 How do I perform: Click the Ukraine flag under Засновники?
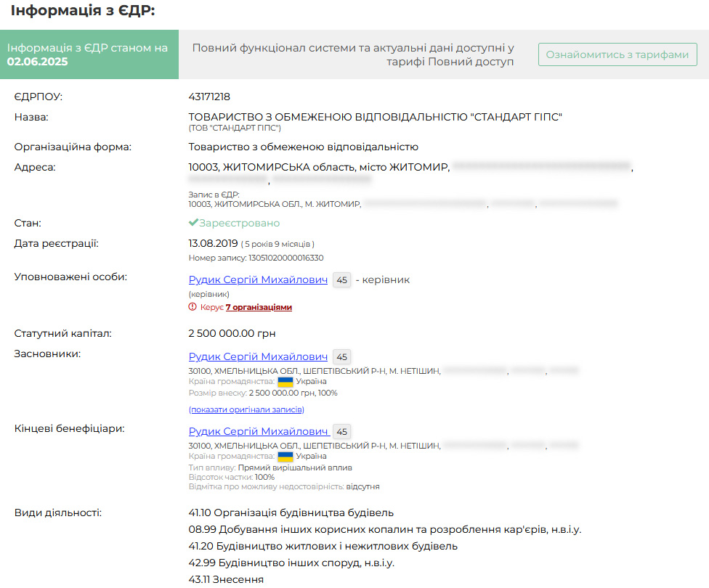pyautogui.click(x=285, y=381)
